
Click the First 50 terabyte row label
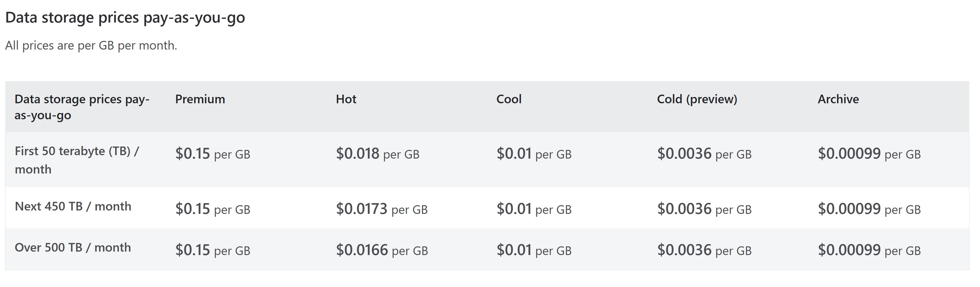coord(77,160)
